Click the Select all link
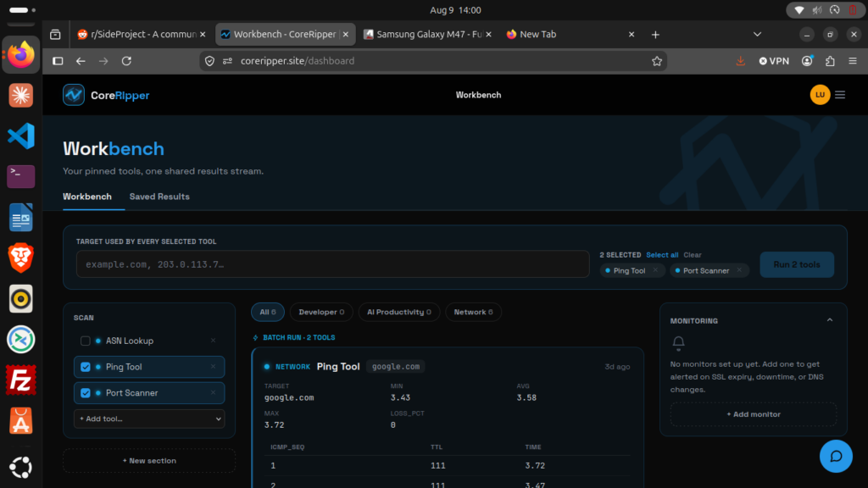The image size is (868, 488). (x=662, y=255)
